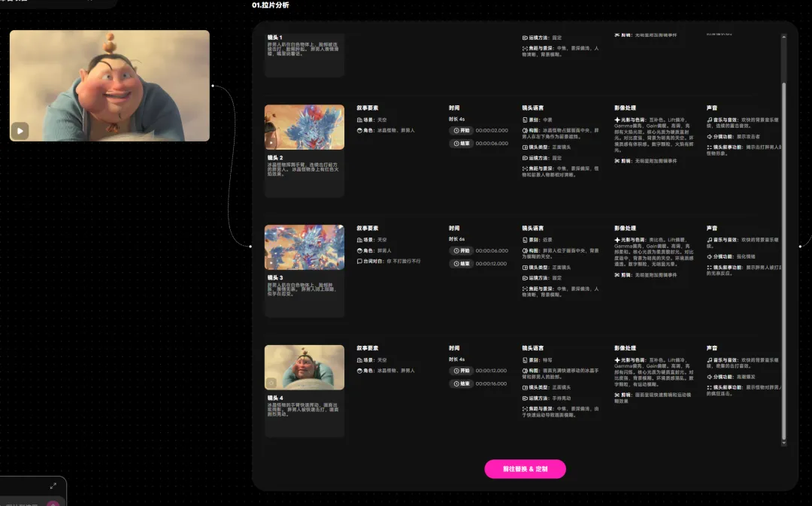Screen dimensions: 812x506
Task: Click the 镜头叙事功能 icon in 镜头 2
Action: pyautogui.click(x=710, y=147)
